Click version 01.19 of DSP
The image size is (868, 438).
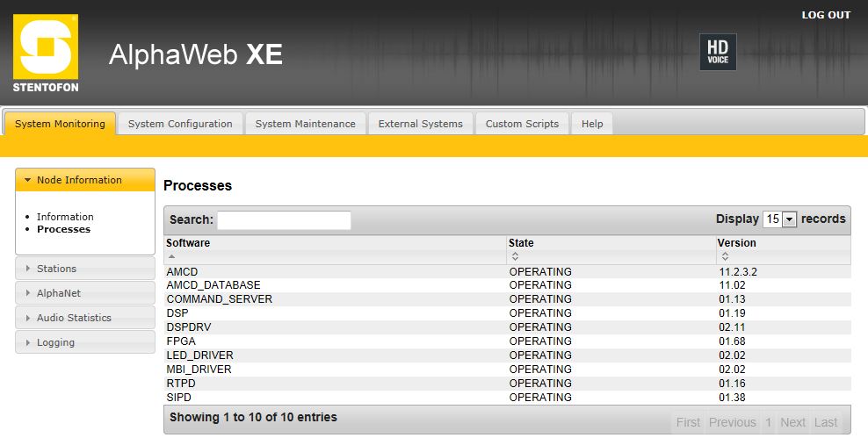coord(732,313)
